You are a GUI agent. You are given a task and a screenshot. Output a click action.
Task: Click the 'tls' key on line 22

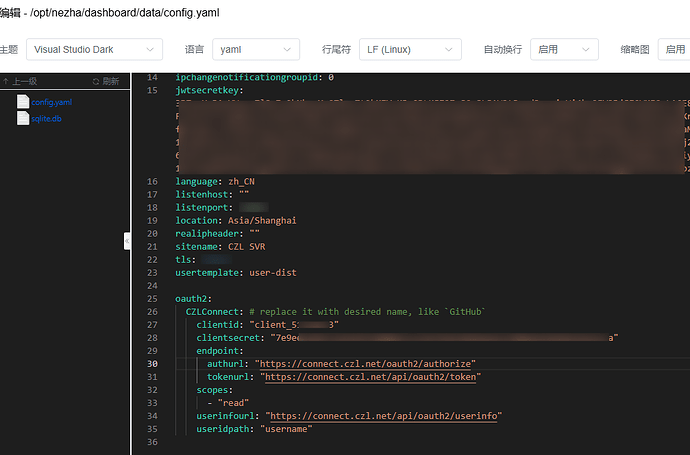[x=183, y=260]
